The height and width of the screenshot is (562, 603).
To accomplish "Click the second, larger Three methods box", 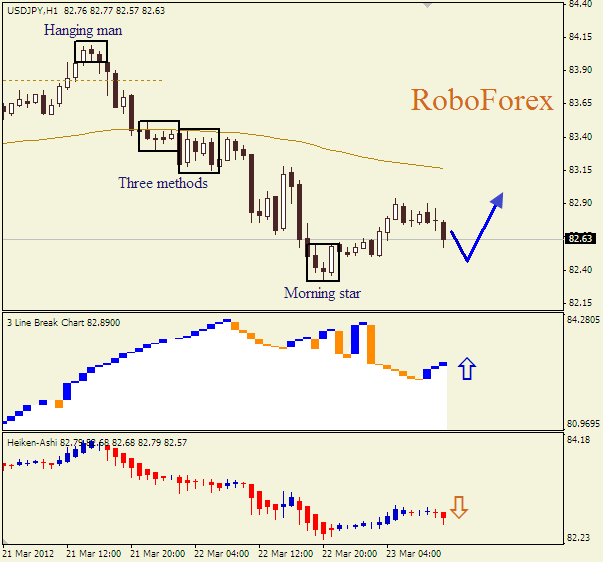I will [199, 150].
